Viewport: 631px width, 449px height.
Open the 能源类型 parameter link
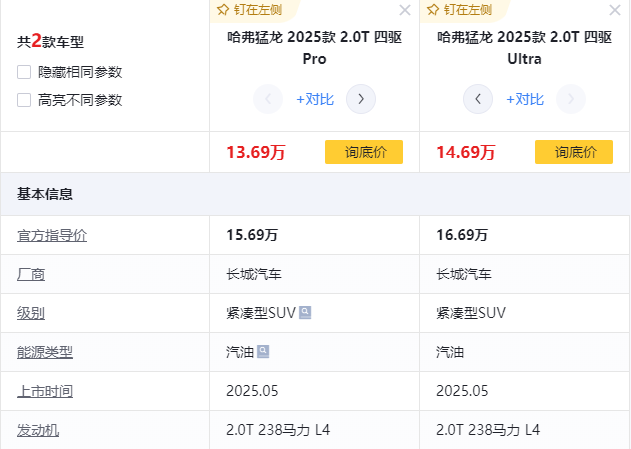[x=45, y=352]
